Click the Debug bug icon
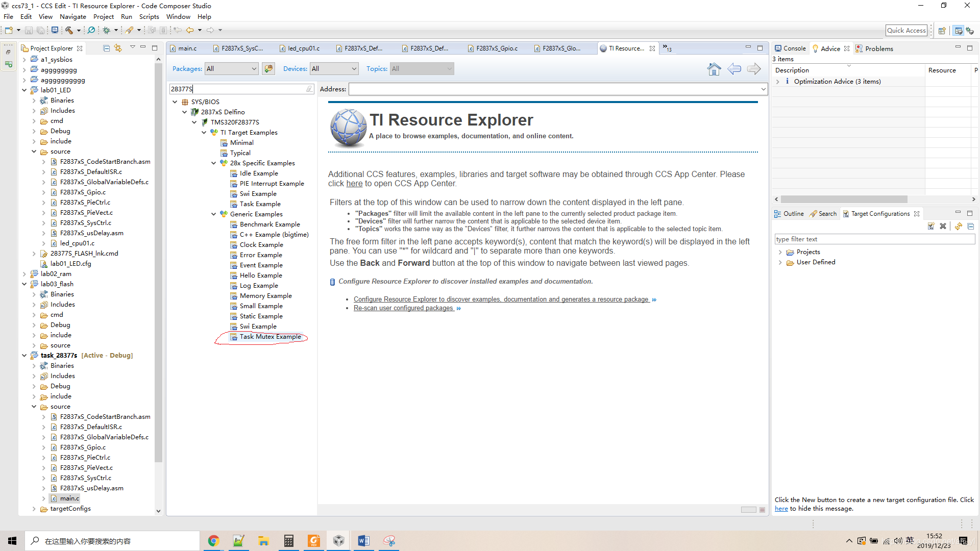 tap(106, 30)
